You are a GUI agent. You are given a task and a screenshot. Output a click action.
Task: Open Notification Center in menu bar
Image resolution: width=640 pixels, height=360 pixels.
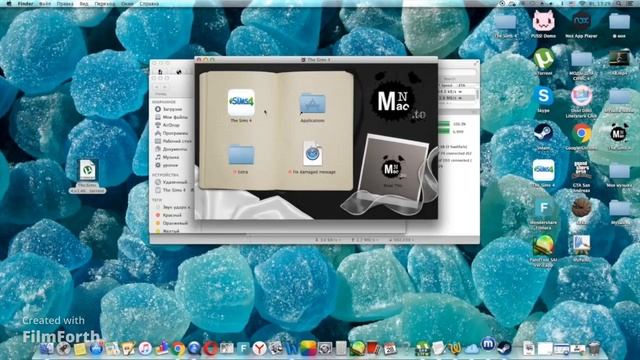click(x=631, y=4)
